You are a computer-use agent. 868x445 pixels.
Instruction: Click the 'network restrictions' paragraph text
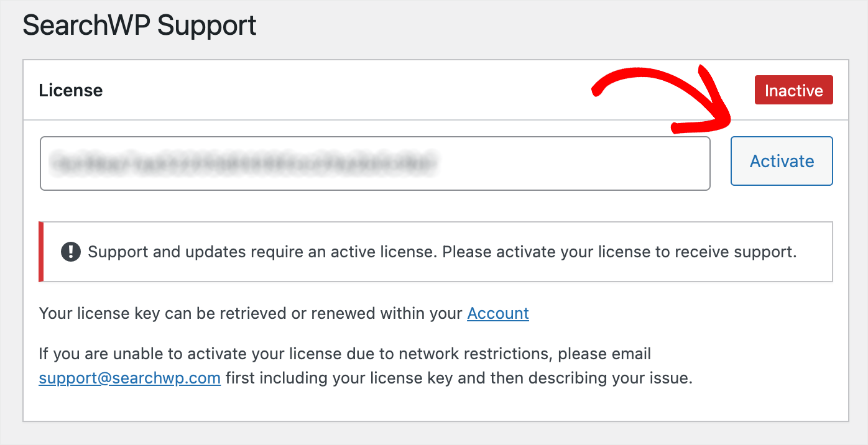pos(366,366)
